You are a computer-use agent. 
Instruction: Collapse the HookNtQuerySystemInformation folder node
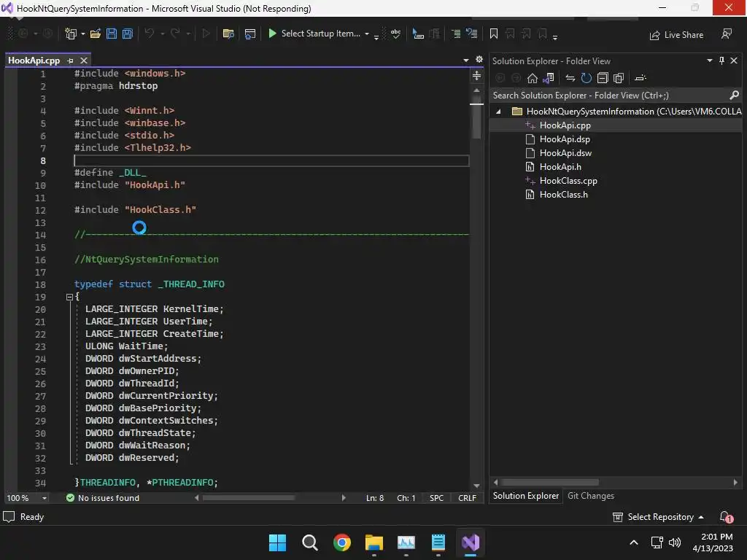coord(498,112)
